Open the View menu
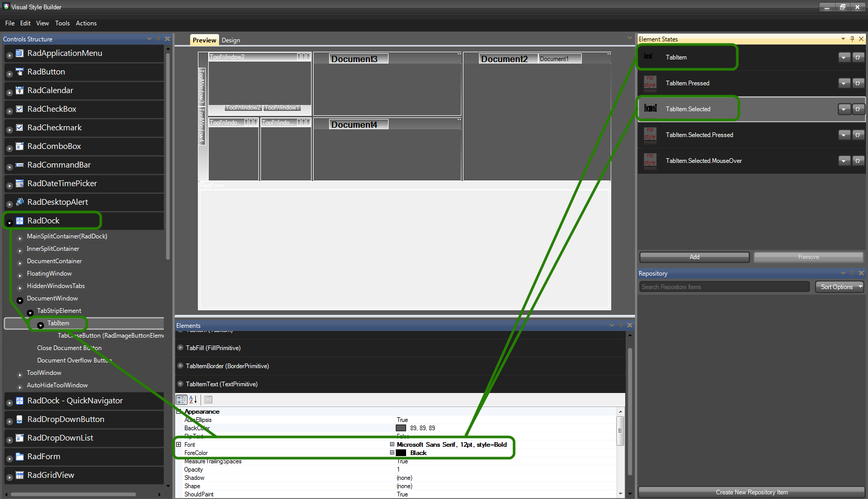The image size is (868, 499). pos(42,23)
